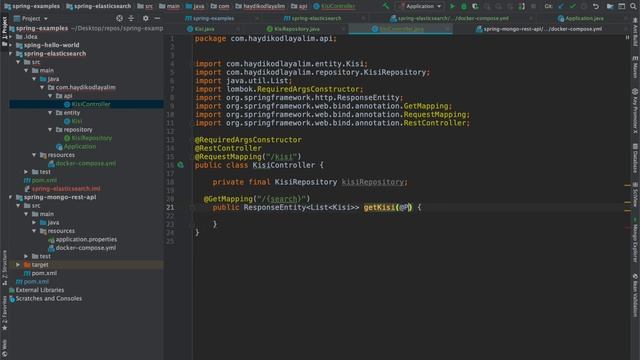Click the window layout icon beside search

click(622, 7)
